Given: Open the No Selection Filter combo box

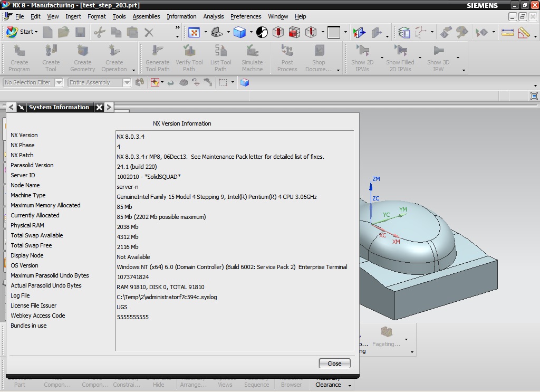Looking at the screenshot, I should click(33, 83).
